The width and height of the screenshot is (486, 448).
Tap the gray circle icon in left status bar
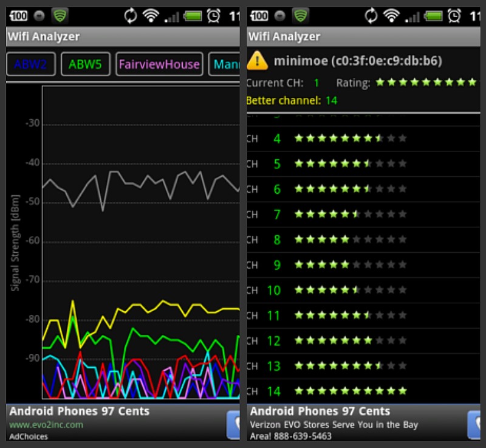click(39, 16)
